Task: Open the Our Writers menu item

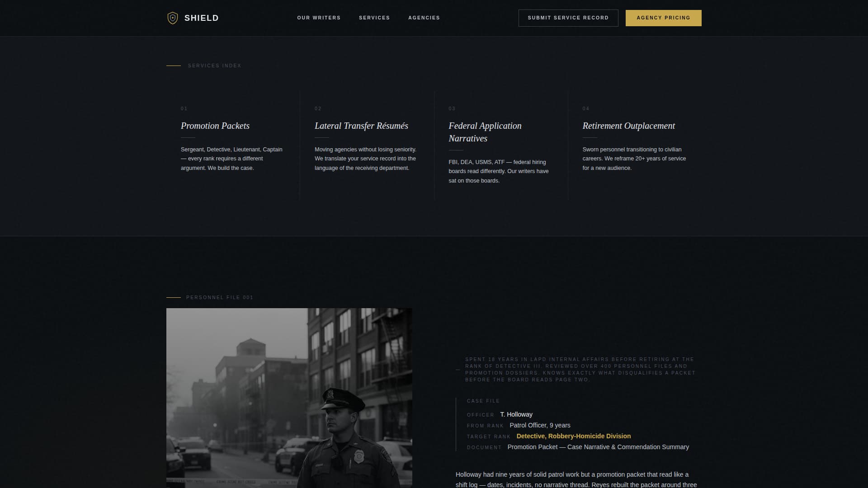Action: click(x=319, y=18)
